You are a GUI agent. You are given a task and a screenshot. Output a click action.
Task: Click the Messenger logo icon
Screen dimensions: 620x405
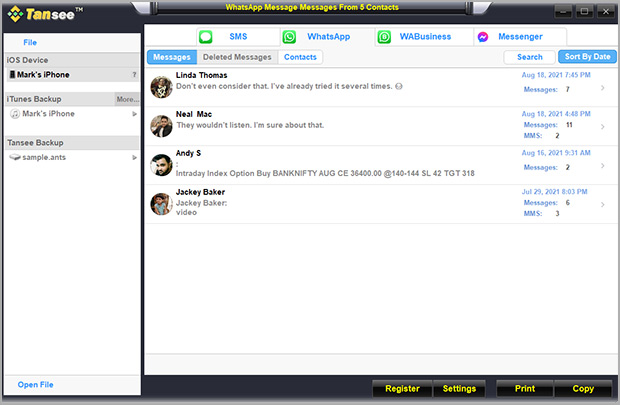click(483, 37)
